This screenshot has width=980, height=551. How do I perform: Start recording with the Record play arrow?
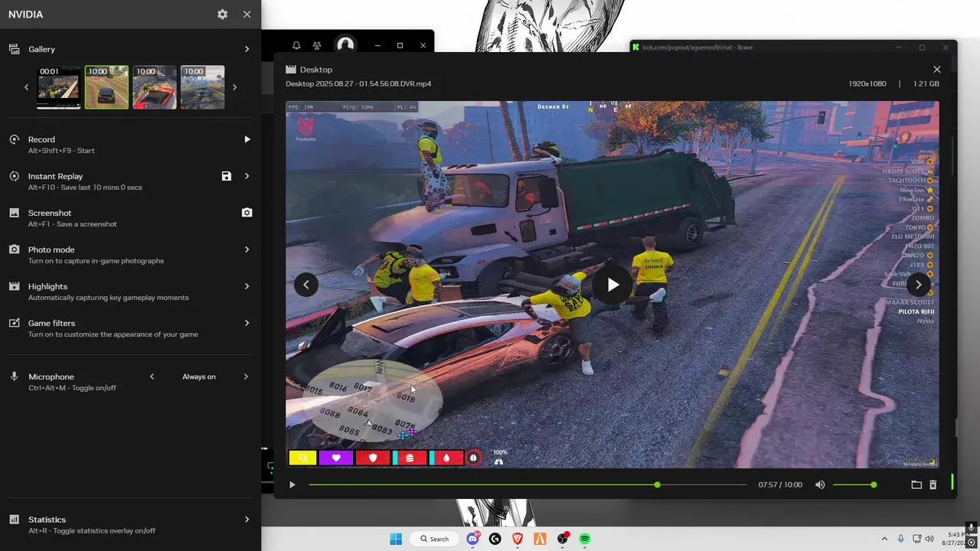[x=247, y=139]
